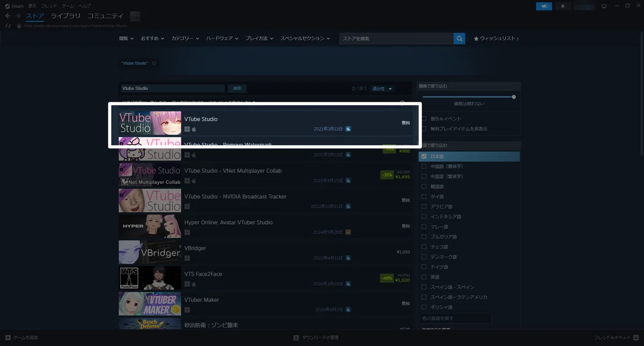Check the 無料プレイアイテムを非表示 checkbox

[425, 129]
